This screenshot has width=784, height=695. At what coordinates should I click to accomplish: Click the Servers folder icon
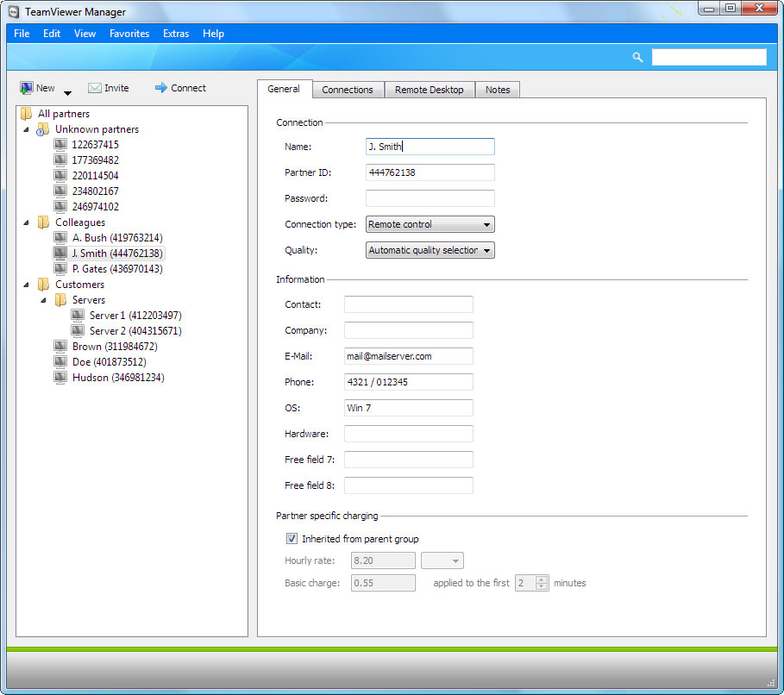(60, 300)
